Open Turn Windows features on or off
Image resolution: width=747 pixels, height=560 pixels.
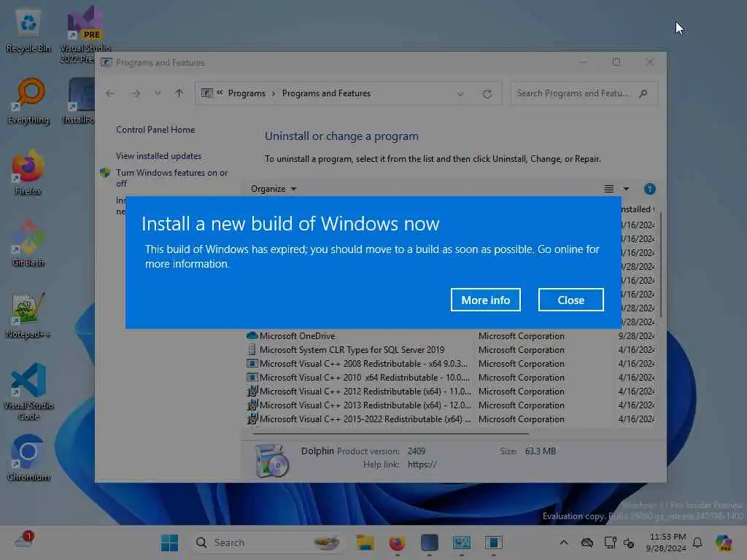click(x=171, y=178)
